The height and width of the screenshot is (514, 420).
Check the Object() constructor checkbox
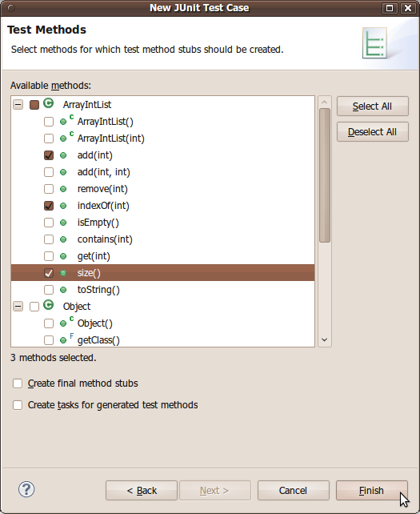(x=49, y=323)
